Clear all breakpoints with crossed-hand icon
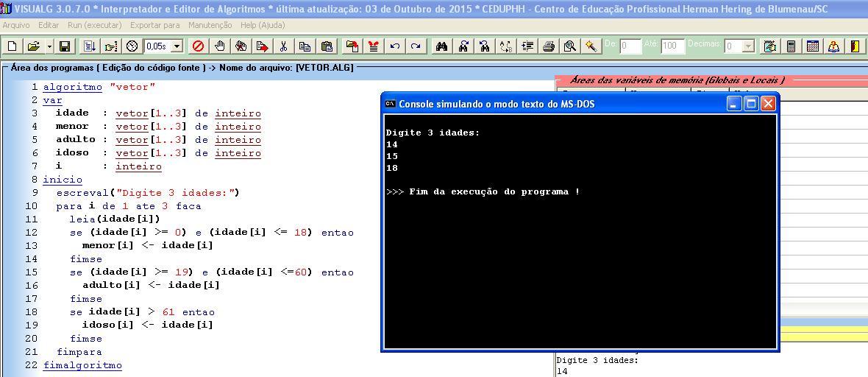The width and height of the screenshot is (868, 377). pyautogui.click(x=241, y=46)
